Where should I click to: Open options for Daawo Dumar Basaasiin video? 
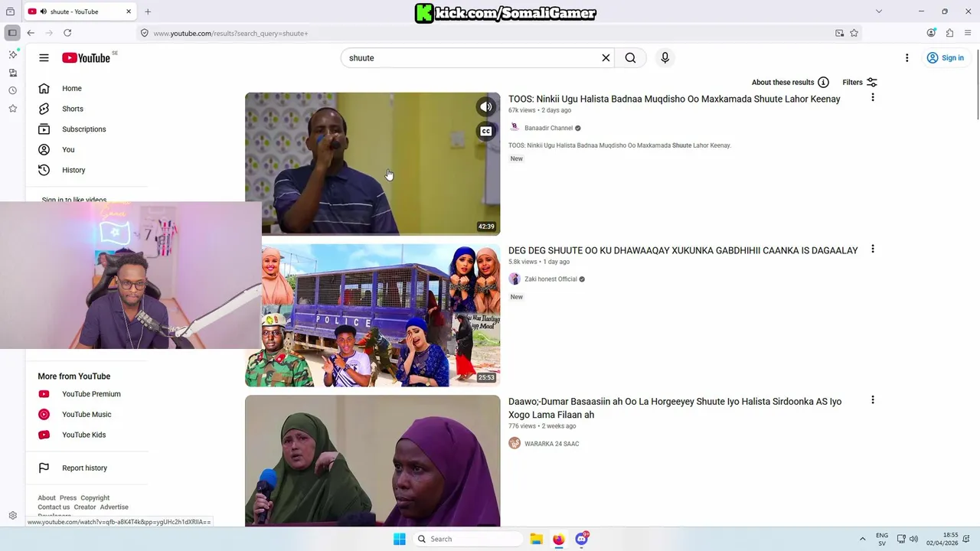click(x=872, y=400)
